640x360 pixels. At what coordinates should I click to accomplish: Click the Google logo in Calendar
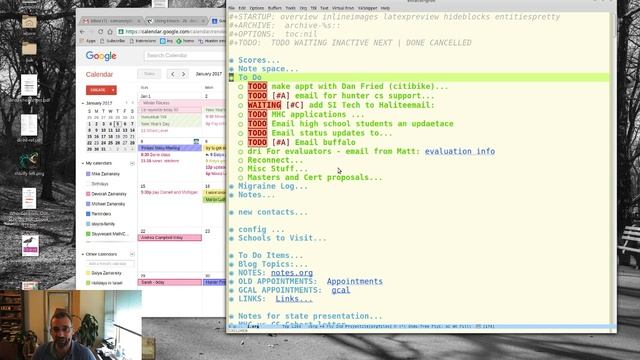101,56
